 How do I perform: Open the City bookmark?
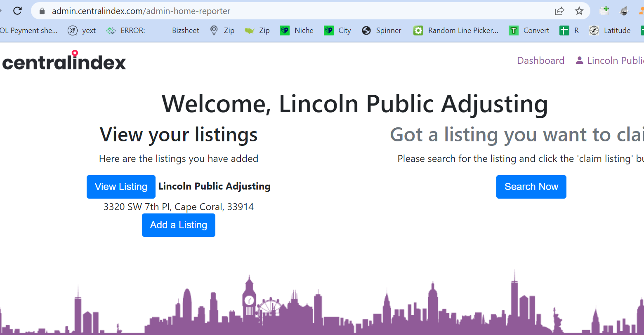(x=337, y=30)
